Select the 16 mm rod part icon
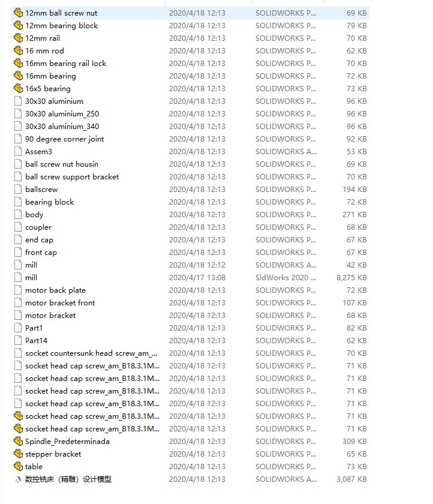The height and width of the screenshot is (504, 433). (x=19, y=50)
